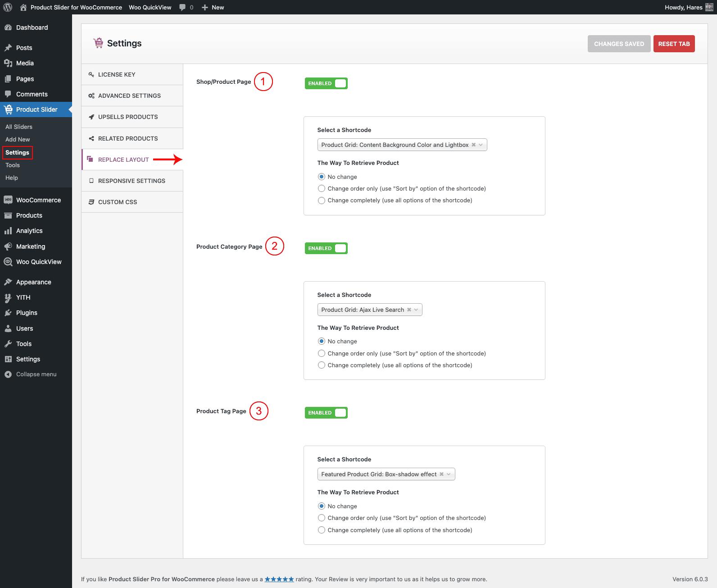Click the WordPress logo icon
The height and width of the screenshot is (588, 717).
[x=8, y=7]
